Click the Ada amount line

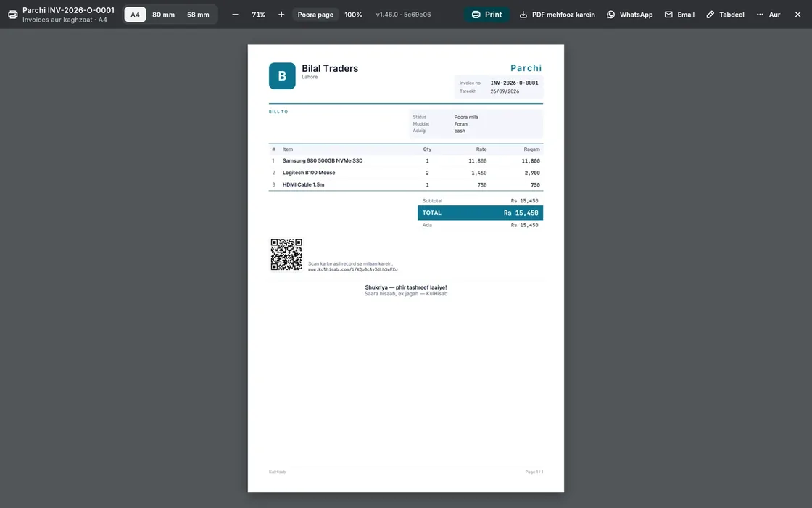pyautogui.click(x=481, y=225)
